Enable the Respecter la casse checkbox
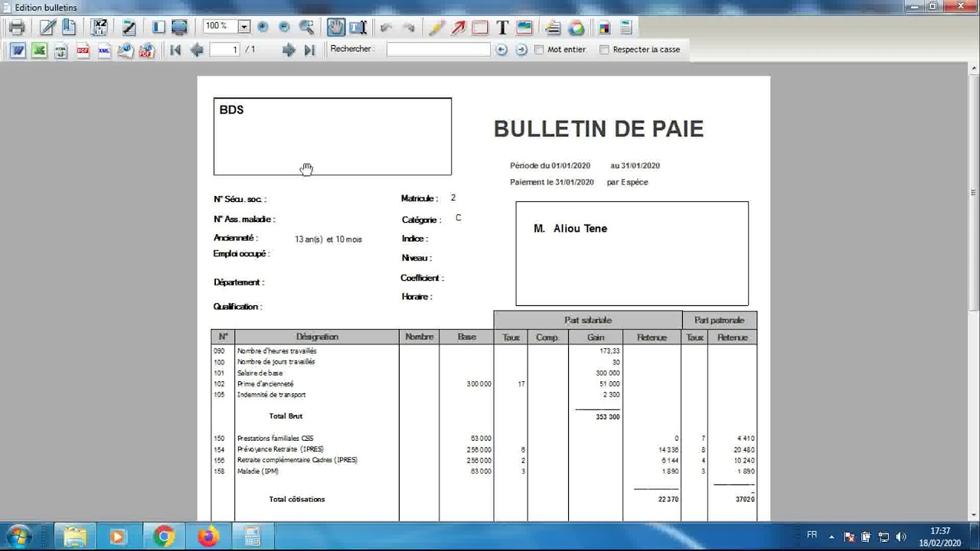Image resolution: width=980 pixels, height=551 pixels. [604, 50]
